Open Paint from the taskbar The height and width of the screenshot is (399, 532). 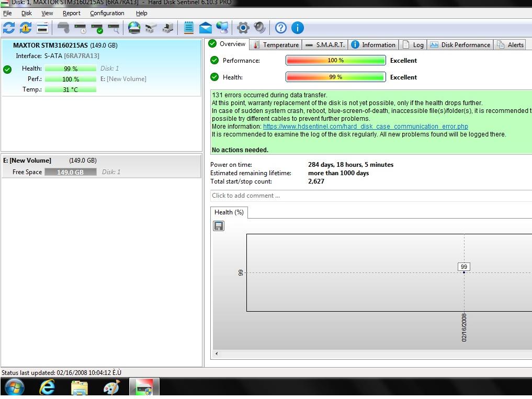pos(111,387)
